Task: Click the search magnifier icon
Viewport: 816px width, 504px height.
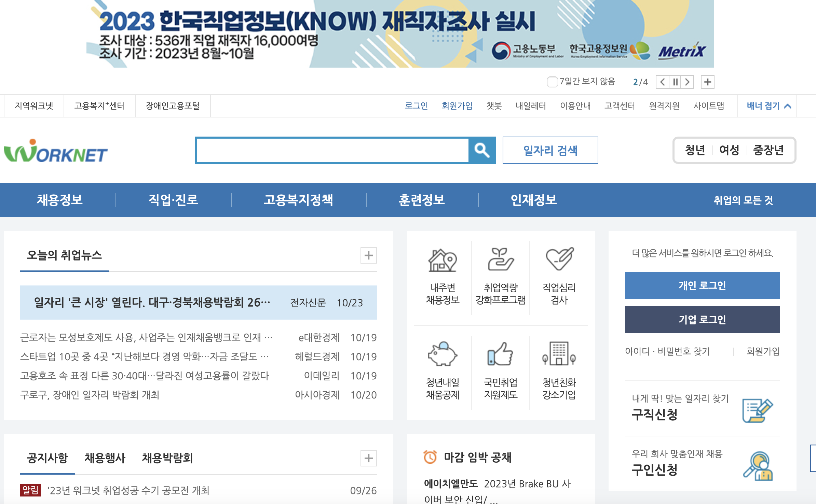Action: click(x=482, y=150)
